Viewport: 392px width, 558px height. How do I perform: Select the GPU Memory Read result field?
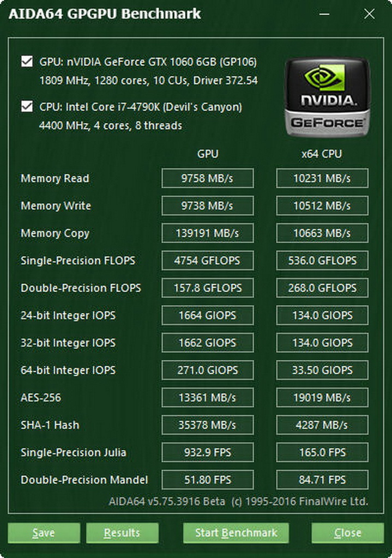pos(207,178)
